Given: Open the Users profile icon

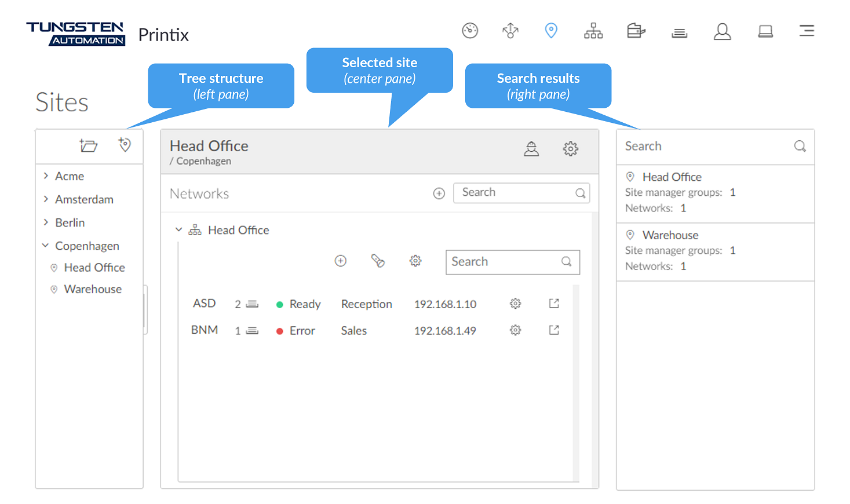Looking at the screenshot, I should pyautogui.click(x=722, y=31).
